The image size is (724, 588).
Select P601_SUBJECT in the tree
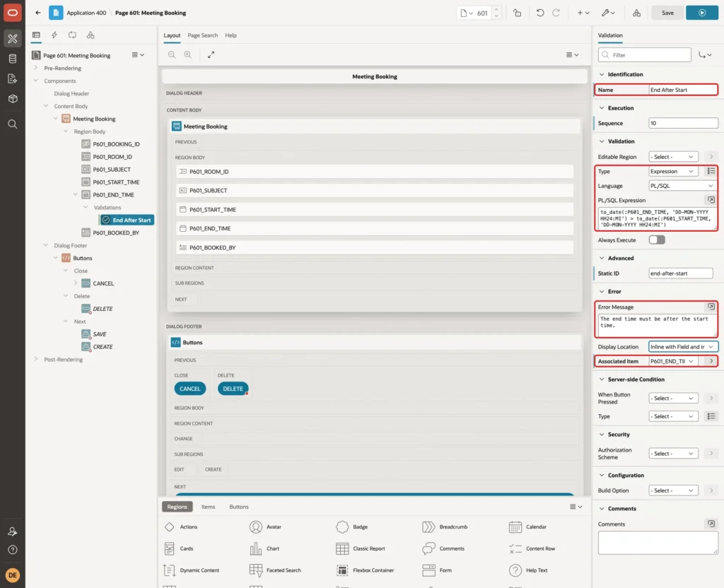pyautogui.click(x=112, y=170)
